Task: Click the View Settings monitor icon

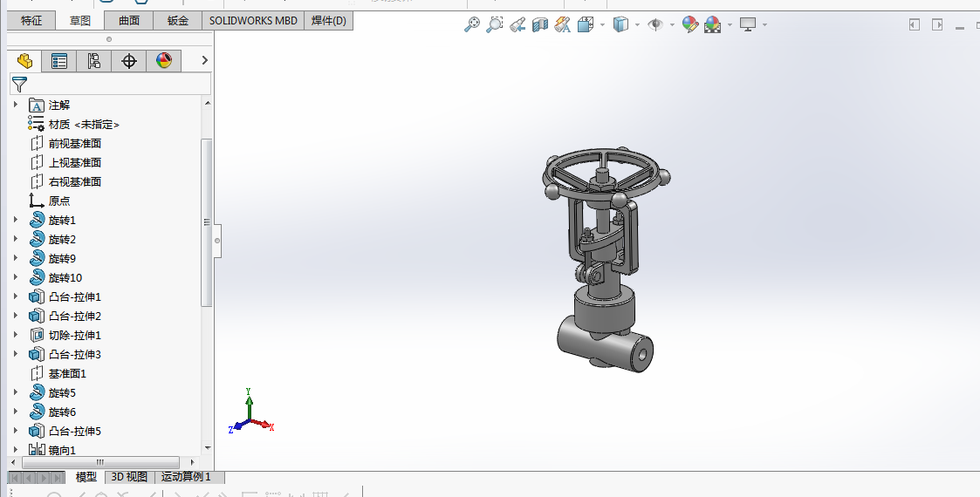Action: [x=748, y=24]
